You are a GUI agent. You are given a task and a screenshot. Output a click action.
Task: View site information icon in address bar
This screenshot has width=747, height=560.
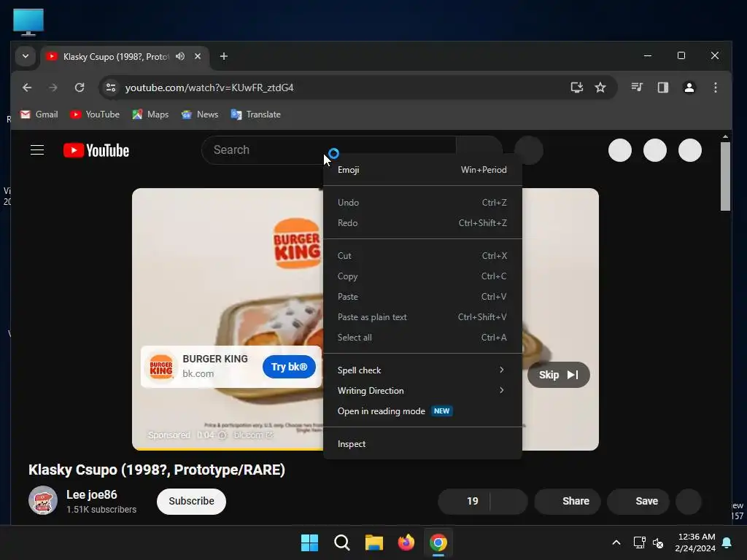111,87
